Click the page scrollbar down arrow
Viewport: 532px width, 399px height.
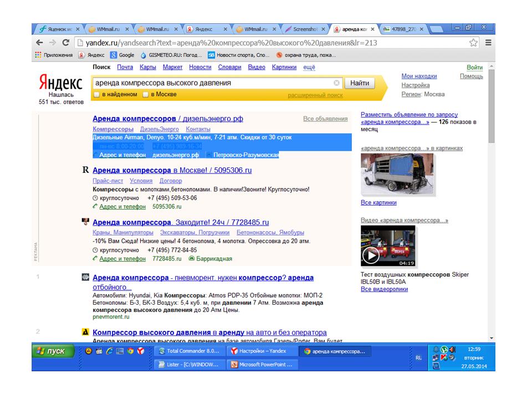pyautogui.click(x=492, y=338)
